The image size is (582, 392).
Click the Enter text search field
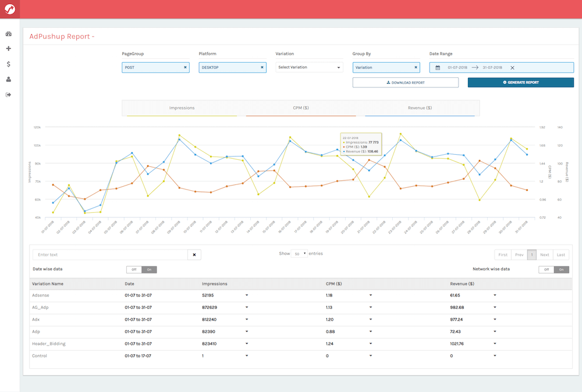tap(110, 255)
